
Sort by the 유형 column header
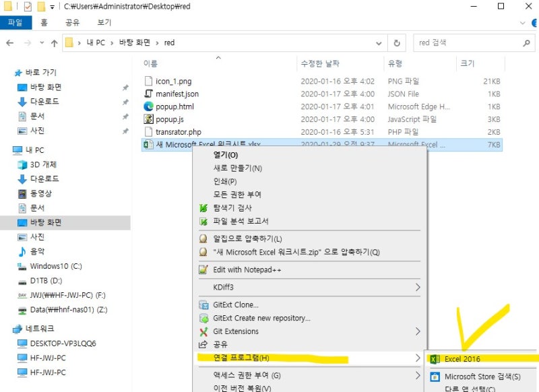[395, 63]
